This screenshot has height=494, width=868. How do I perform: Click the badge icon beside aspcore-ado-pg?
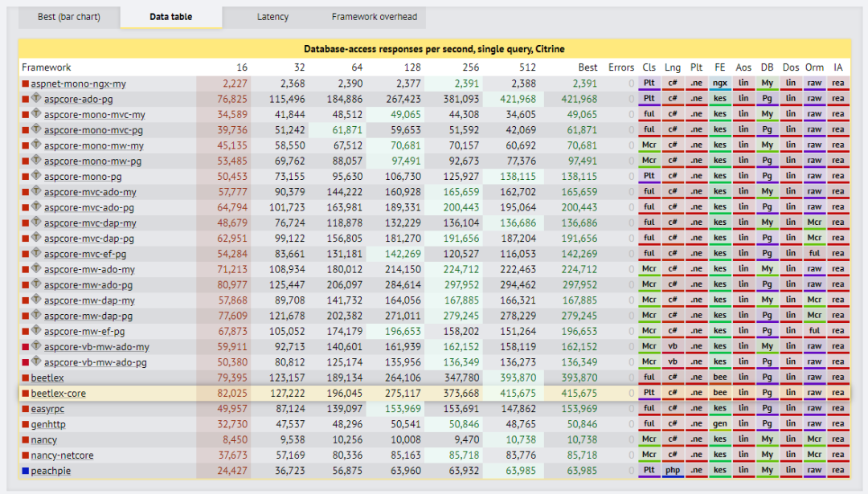(x=36, y=99)
